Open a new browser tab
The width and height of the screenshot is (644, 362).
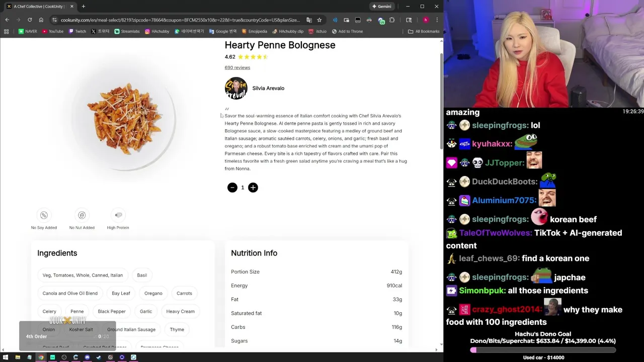(84, 7)
